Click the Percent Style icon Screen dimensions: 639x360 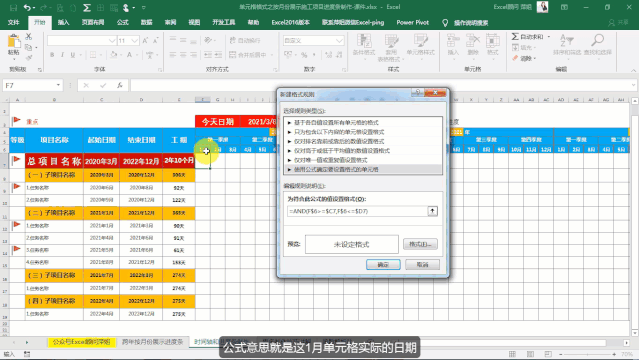(304, 55)
